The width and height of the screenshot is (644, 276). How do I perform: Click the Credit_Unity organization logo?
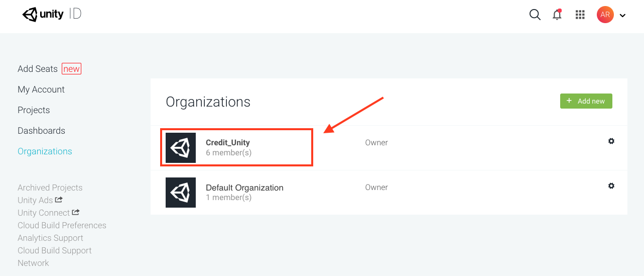tap(181, 148)
